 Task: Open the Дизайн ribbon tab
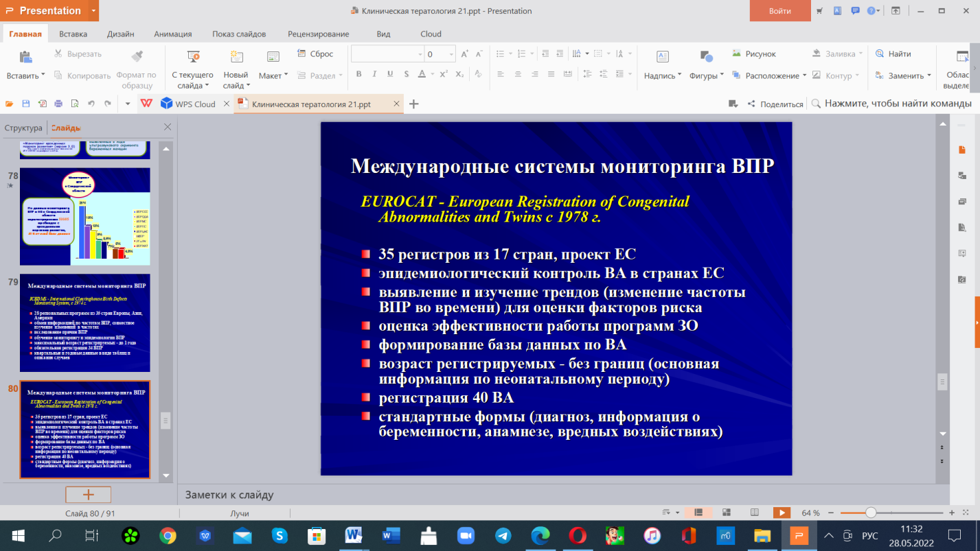120,34
